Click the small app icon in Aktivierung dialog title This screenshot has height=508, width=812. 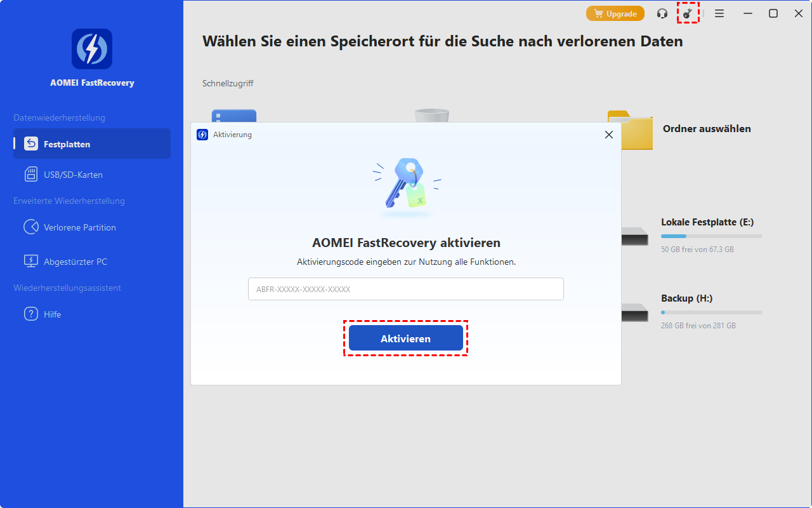coord(202,135)
